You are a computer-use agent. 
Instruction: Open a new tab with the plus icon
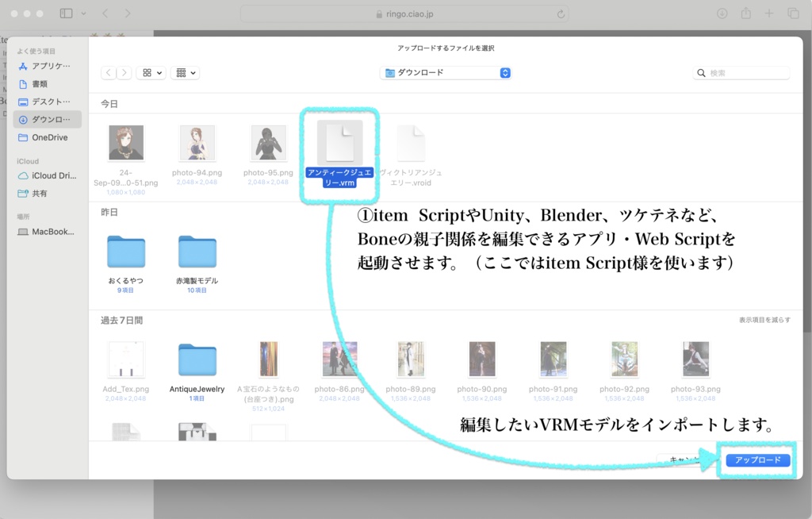[768, 13]
